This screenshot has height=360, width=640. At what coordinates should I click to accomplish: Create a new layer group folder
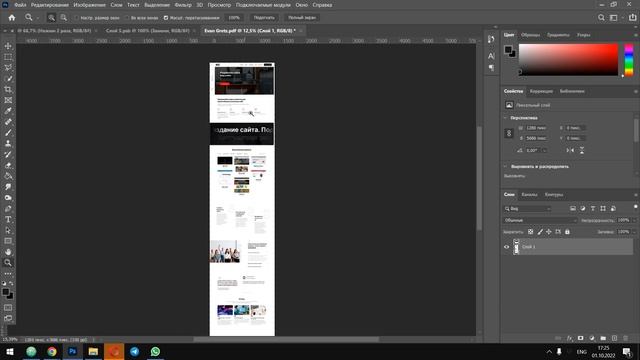tap(603, 338)
